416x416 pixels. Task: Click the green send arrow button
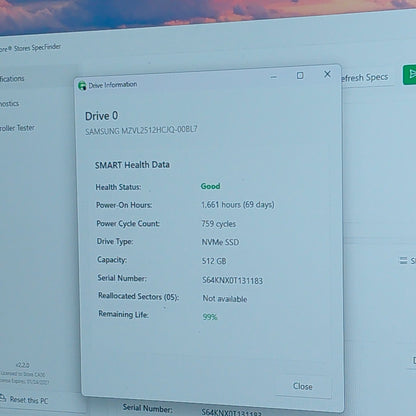pos(410,74)
